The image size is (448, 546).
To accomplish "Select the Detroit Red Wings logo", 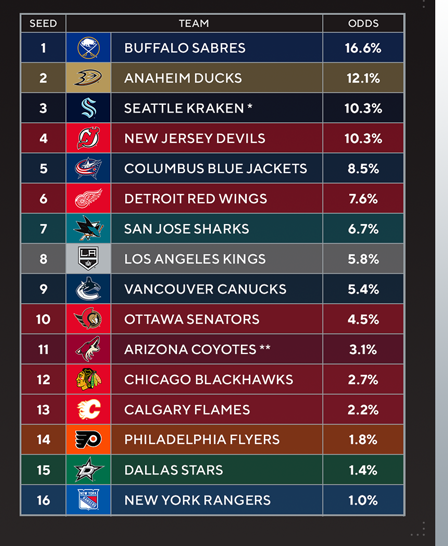I will coord(88,198).
